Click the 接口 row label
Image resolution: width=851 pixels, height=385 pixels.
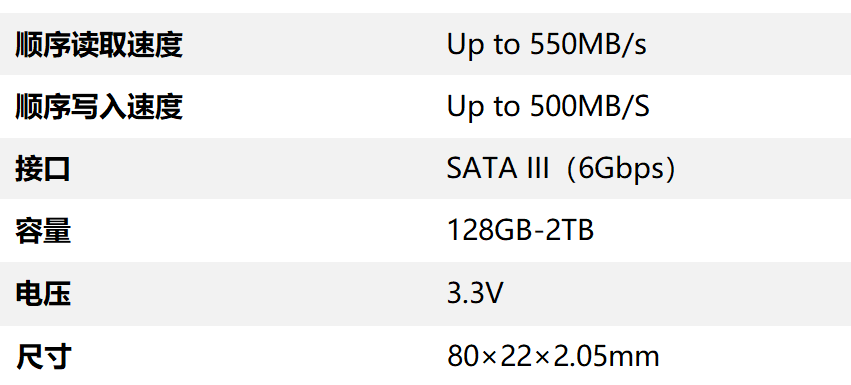[43, 169]
